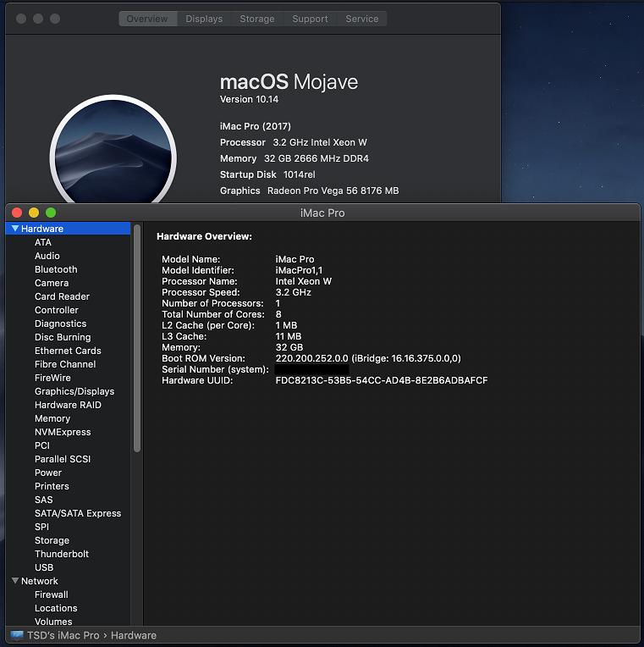The image size is (644, 647).
Task: Select Hardware RAID entry
Action: [x=68, y=405]
